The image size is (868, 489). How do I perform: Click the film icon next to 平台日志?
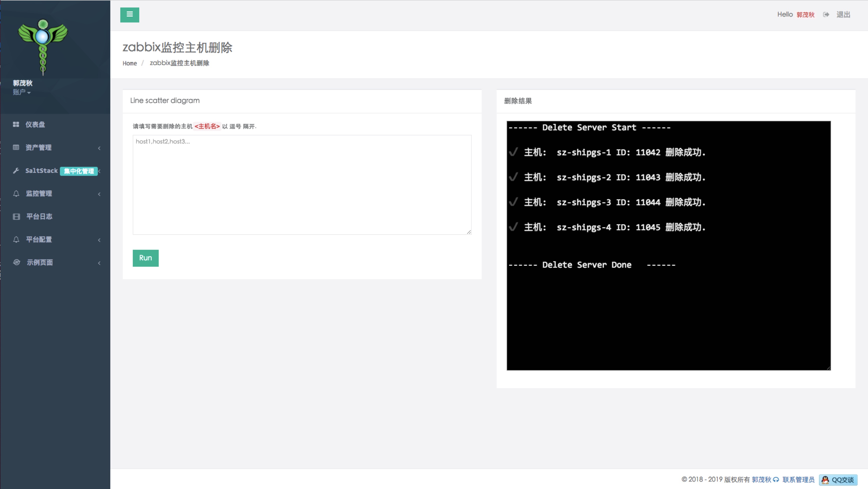(16, 217)
